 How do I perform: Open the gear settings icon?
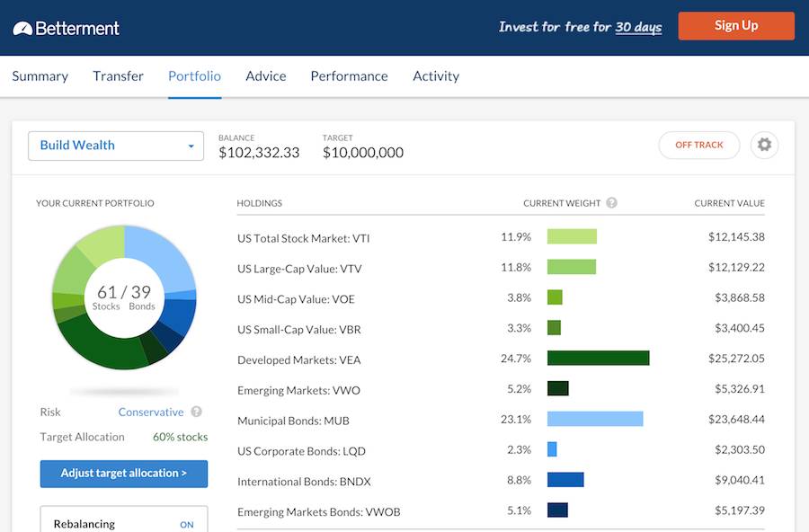(764, 145)
